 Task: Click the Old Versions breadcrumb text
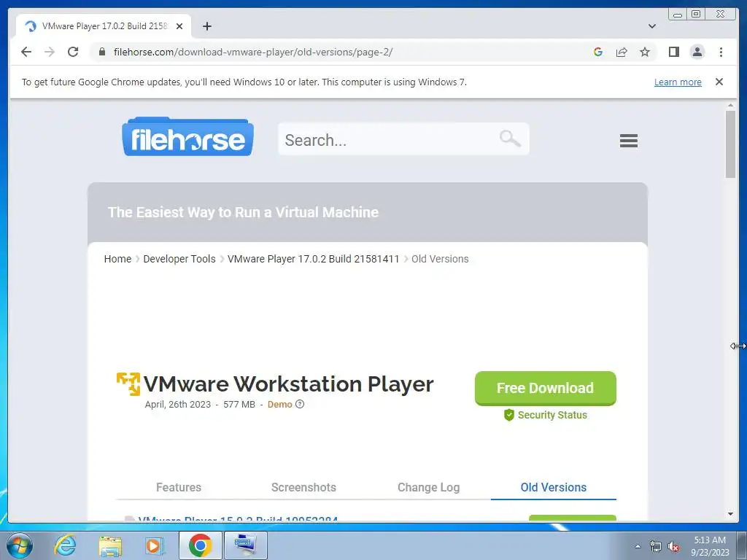click(440, 259)
